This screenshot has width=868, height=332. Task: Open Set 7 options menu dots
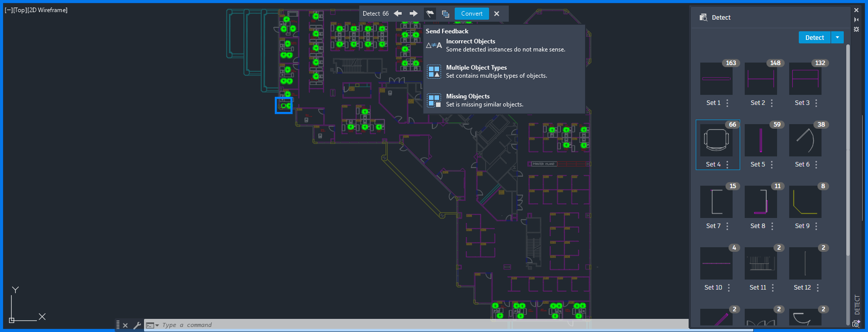point(728,226)
